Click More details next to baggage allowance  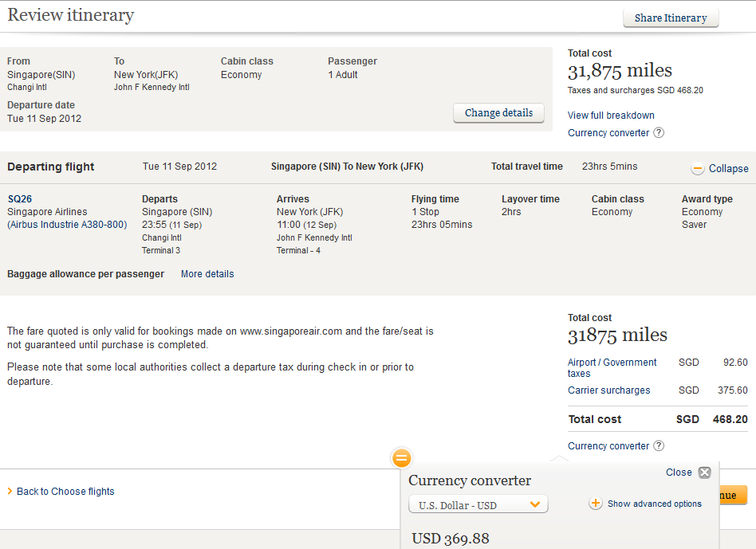click(x=207, y=274)
